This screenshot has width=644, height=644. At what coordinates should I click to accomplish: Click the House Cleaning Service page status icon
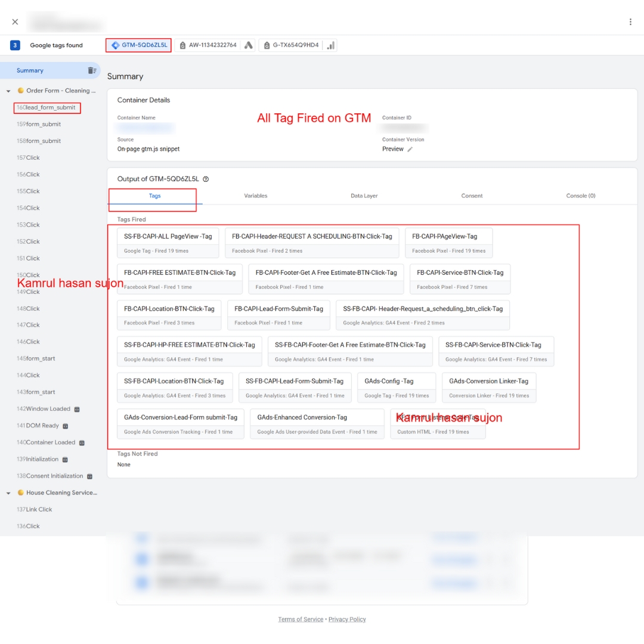(20, 493)
